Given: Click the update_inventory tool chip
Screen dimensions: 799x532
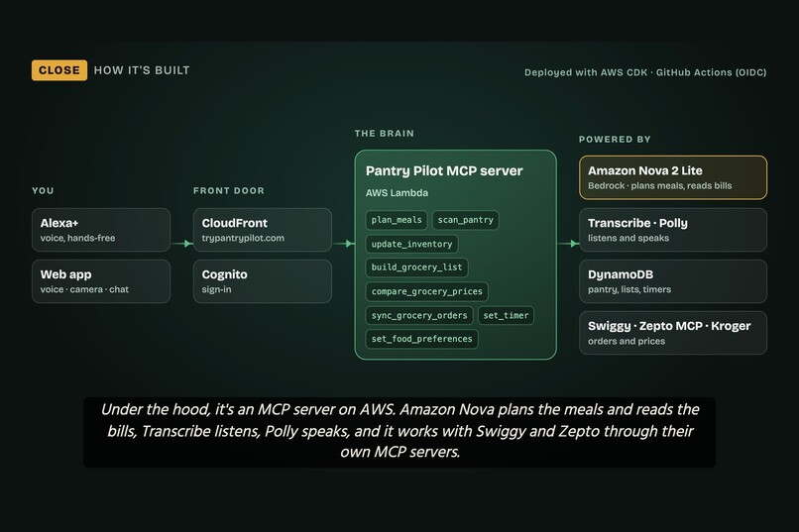Looking at the screenshot, I should (411, 244).
